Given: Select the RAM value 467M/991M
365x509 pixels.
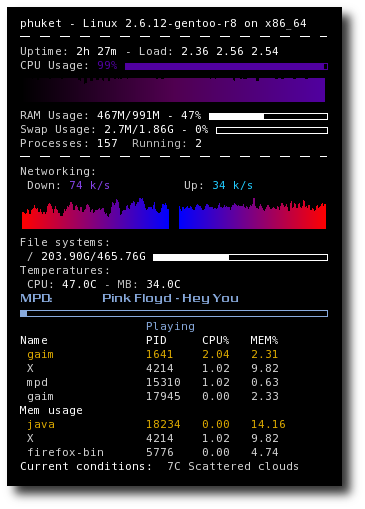Looking at the screenshot, I should (x=128, y=115).
